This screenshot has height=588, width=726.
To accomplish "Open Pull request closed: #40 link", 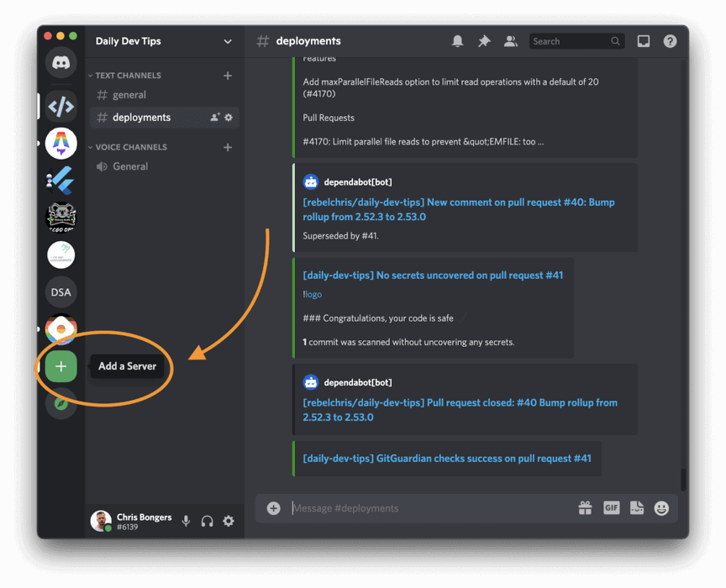I will coord(460,410).
